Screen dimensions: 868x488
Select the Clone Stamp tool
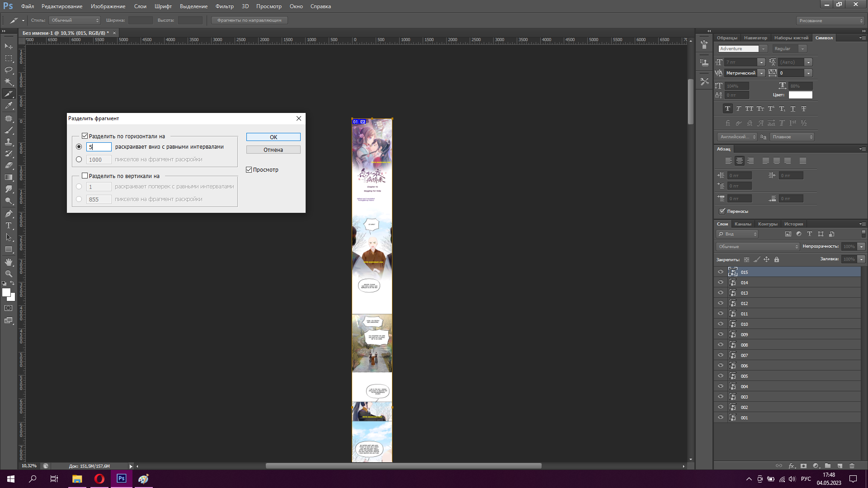coord(9,142)
